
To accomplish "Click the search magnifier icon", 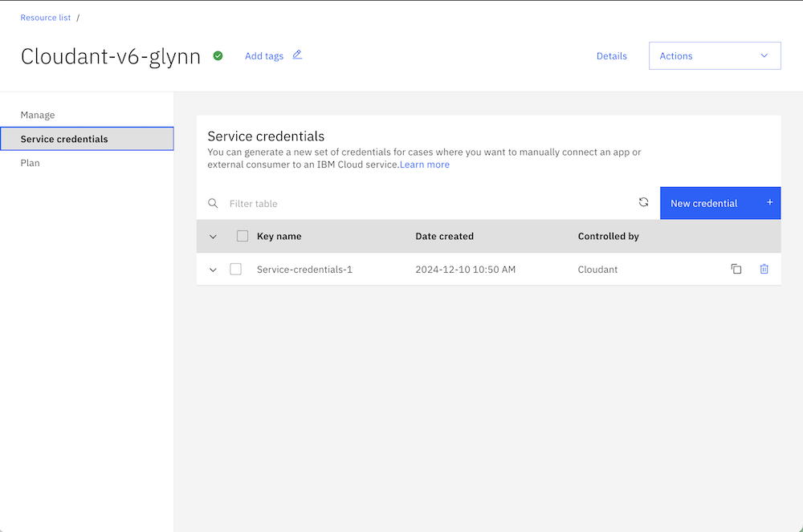I will [x=213, y=204].
